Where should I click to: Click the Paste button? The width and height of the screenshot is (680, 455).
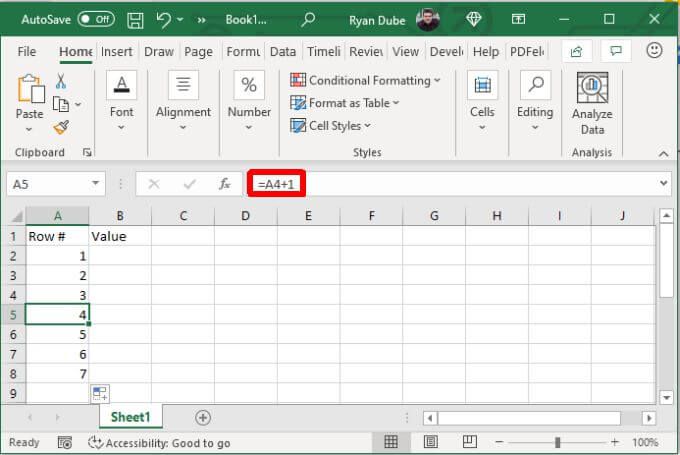[x=30, y=103]
